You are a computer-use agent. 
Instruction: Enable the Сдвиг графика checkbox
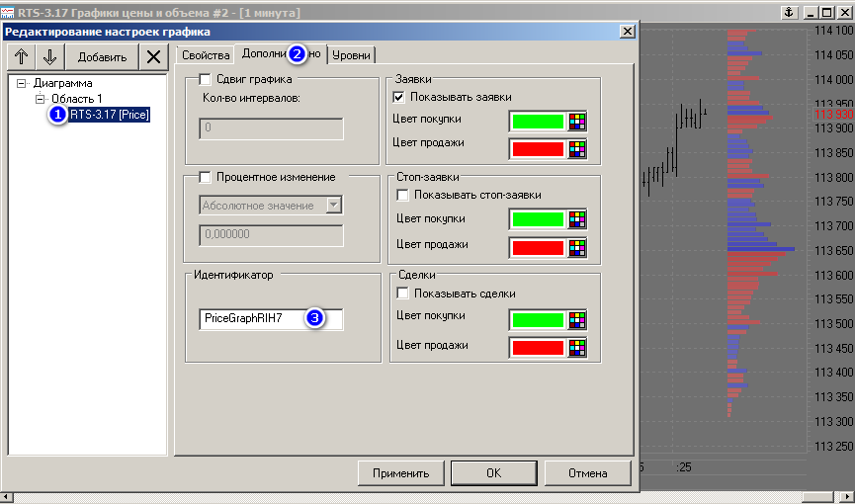(x=206, y=80)
